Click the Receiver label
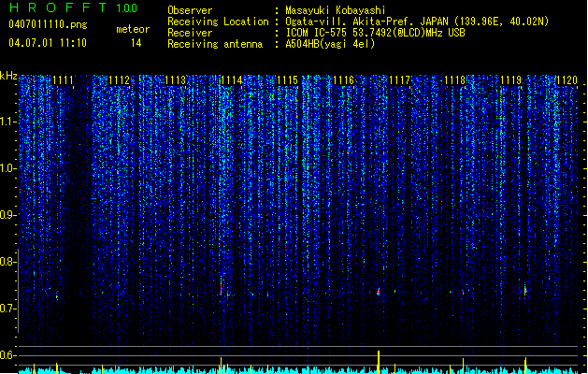 click(x=190, y=33)
